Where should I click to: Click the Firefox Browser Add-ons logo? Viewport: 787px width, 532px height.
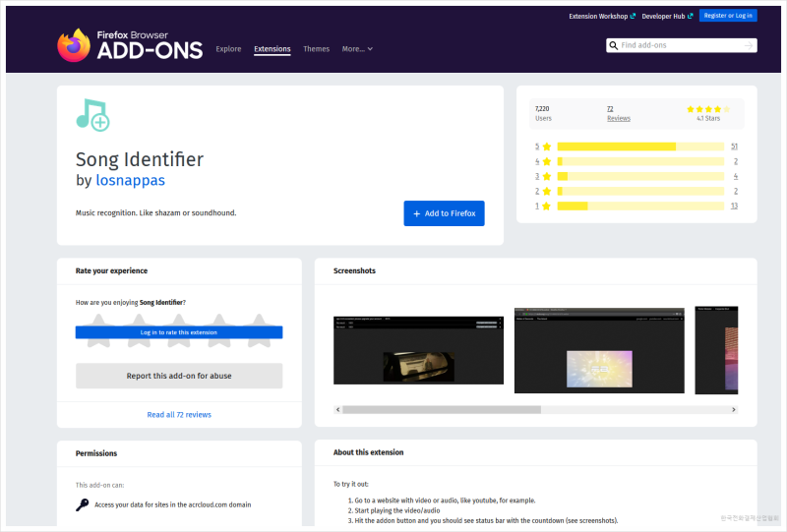130,45
